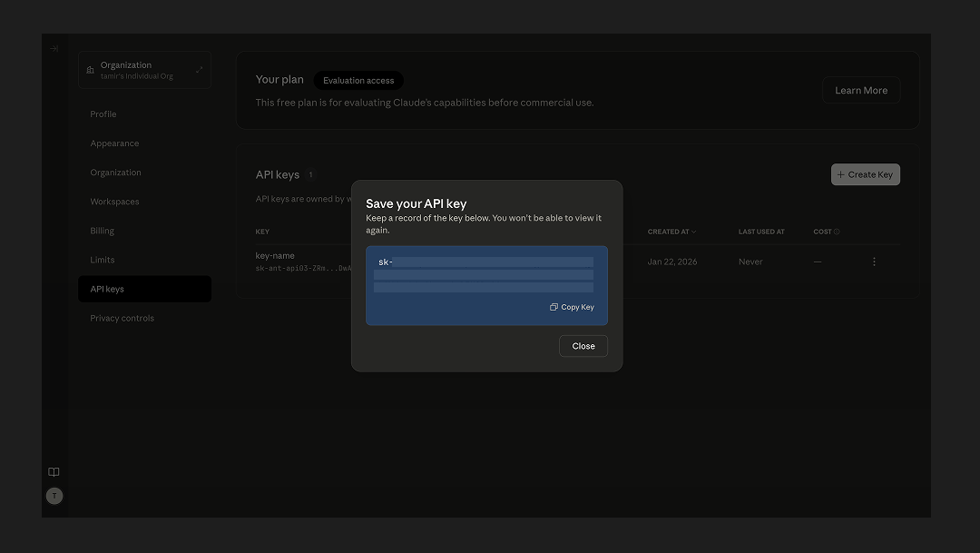
Task: Click the Create Key button
Action: (x=865, y=174)
